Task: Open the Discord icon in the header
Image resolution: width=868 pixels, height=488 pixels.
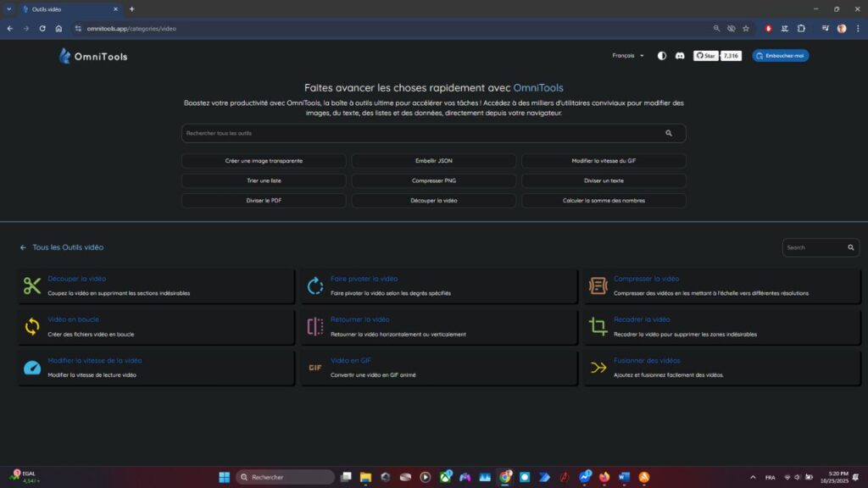Action: tap(680, 55)
